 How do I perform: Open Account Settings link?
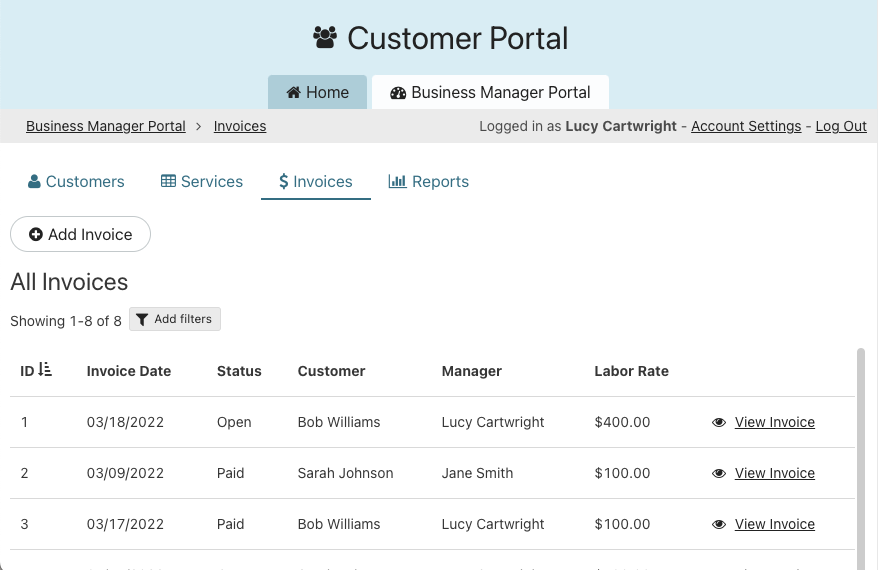click(x=745, y=126)
